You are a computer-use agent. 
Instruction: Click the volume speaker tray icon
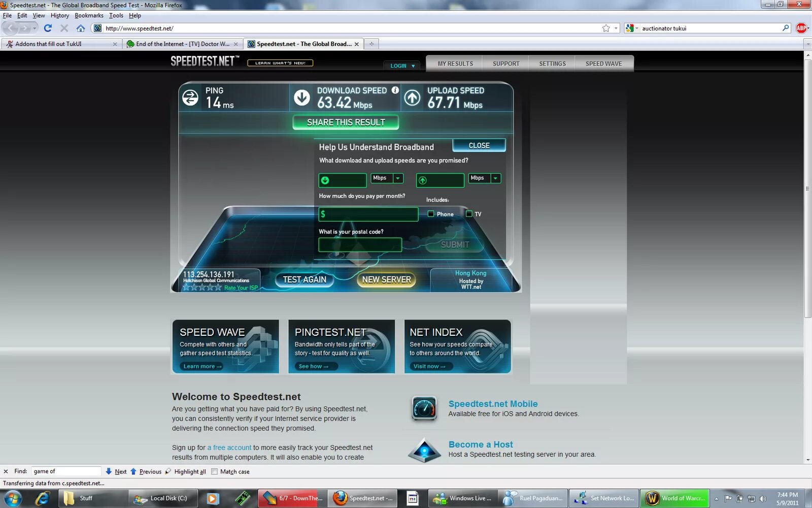762,499
